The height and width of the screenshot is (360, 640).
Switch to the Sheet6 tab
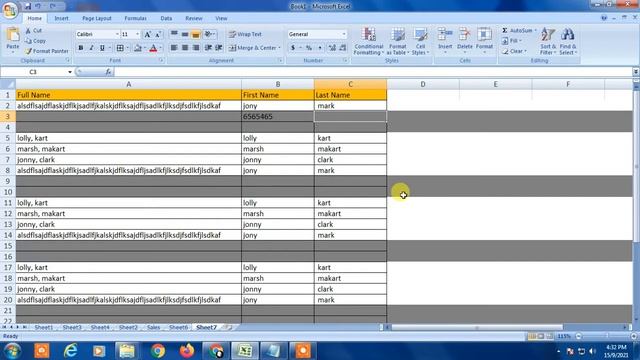click(x=178, y=327)
